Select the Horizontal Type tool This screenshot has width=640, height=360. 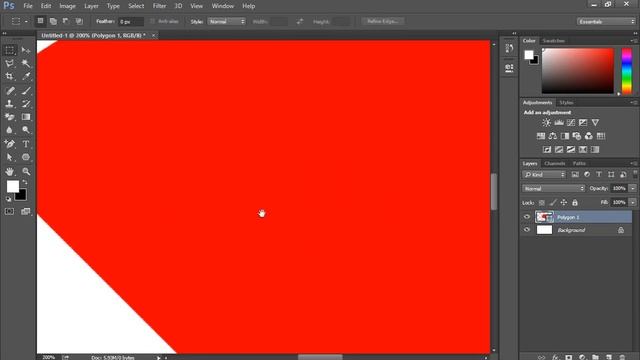26,144
